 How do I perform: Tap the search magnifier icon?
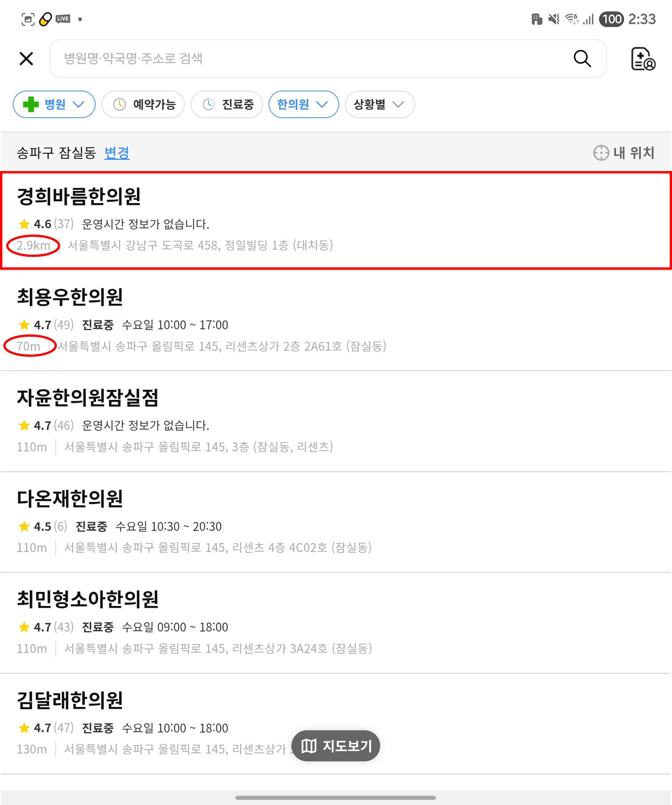pos(582,59)
